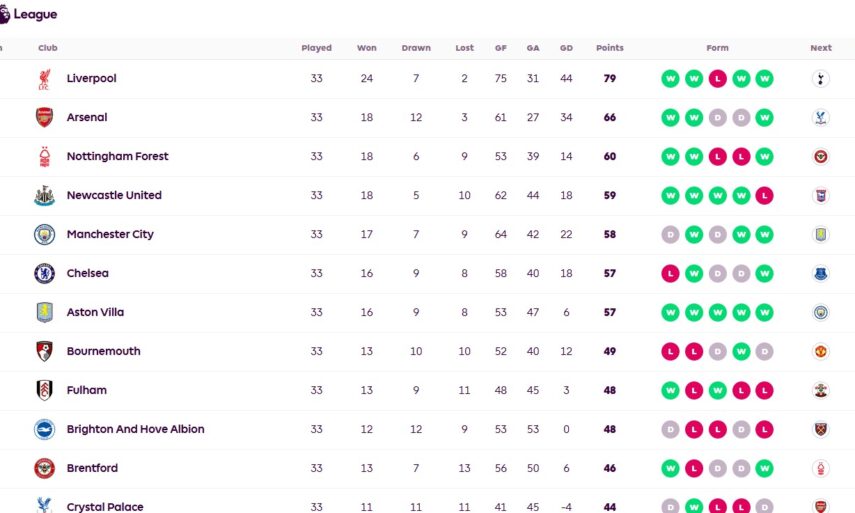Open Bournemouth's next opponent badge
The height and width of the screenshot is (513, 855).
[x=821, y=352]
